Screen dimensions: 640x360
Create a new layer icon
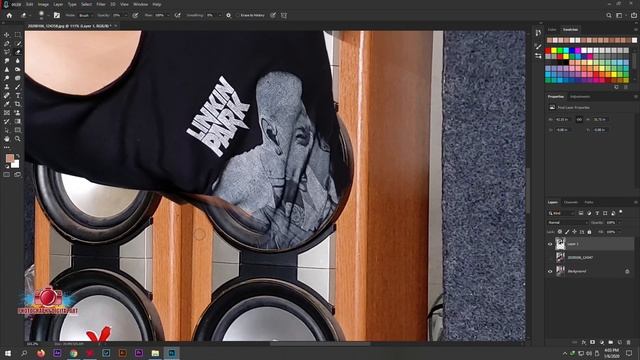(x=620, y=342)
